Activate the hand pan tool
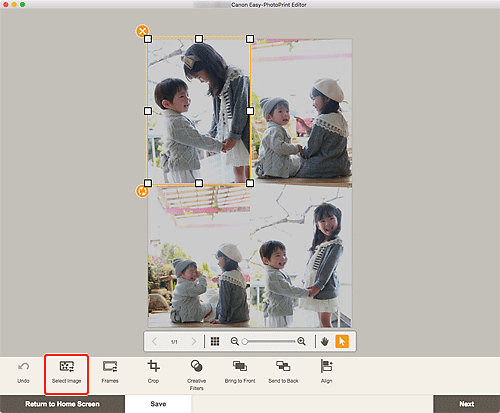 point(325,341)
